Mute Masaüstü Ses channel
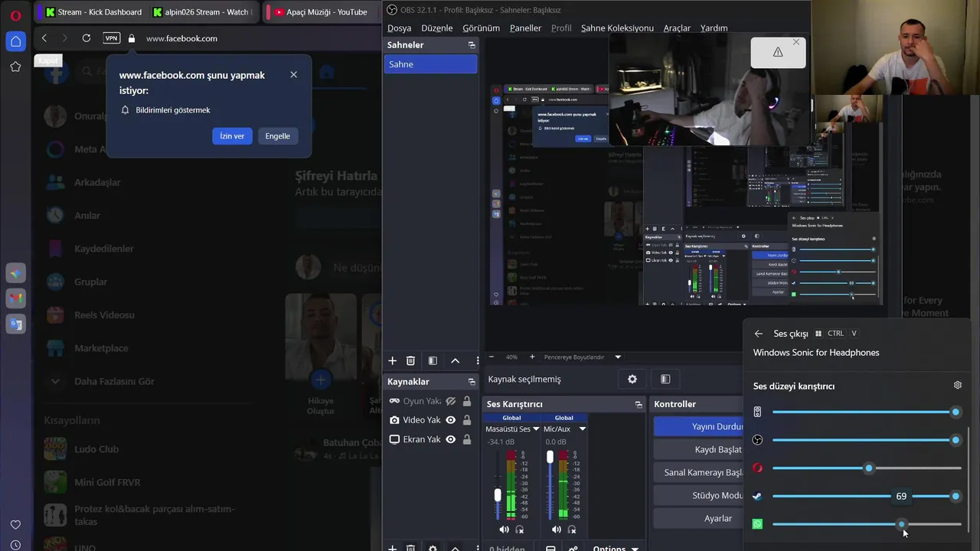 [x=504, y=530]
